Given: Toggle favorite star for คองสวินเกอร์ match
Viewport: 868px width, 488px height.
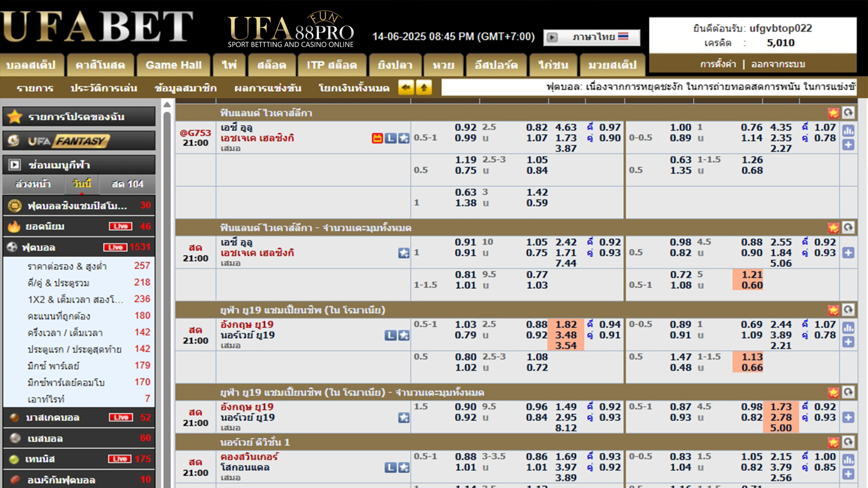Looking at the screenshot, I should point(403,468).
